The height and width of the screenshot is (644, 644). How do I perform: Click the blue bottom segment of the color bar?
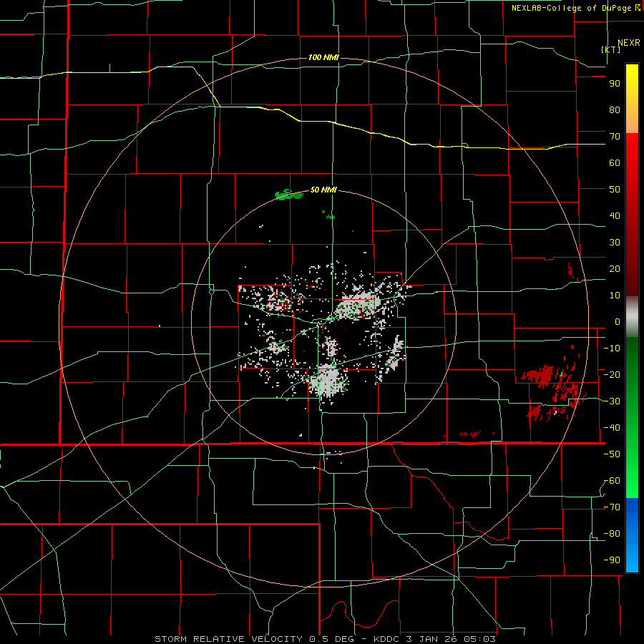coord(632,535)
